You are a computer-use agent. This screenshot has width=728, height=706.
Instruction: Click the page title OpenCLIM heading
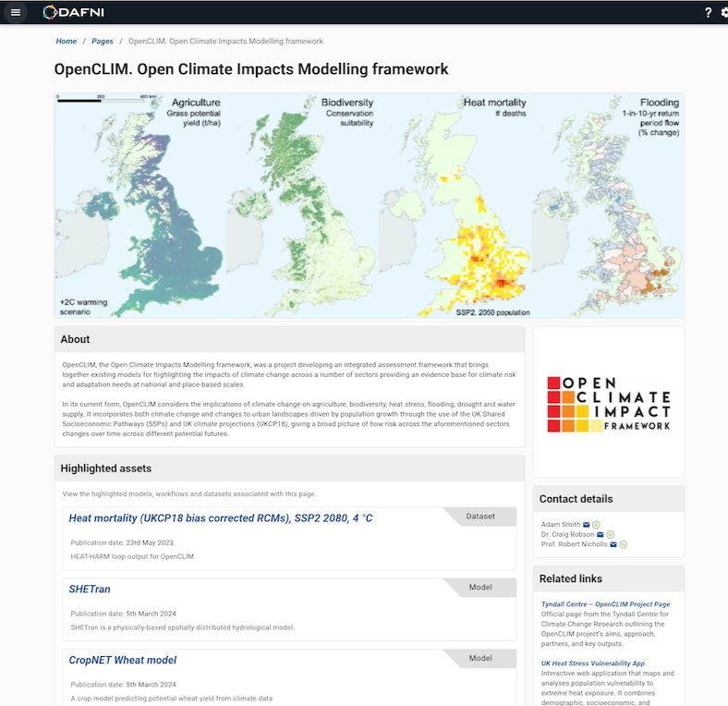click(251, 69)
